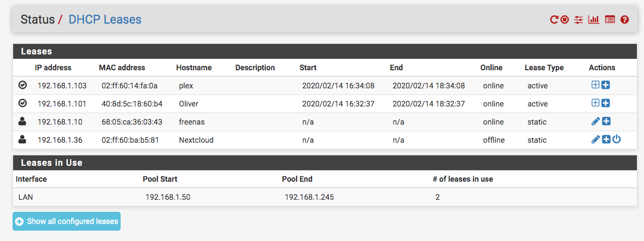This screenshot has height=241, width=644.
Task: Edit static mapping for freenas
Action: tap(596, 121)
